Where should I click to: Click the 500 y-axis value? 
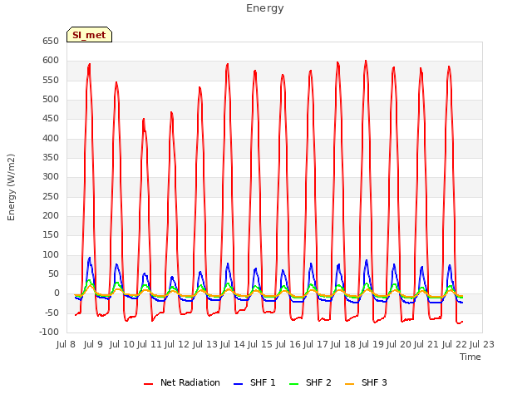[x=51, y=100]
